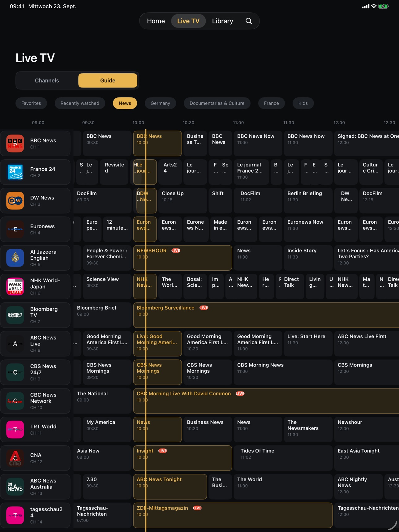Image resolution: width=399 pixels, height=532 pixels.
Task: Choose the Kids filter chip
Action: point(303,103)
